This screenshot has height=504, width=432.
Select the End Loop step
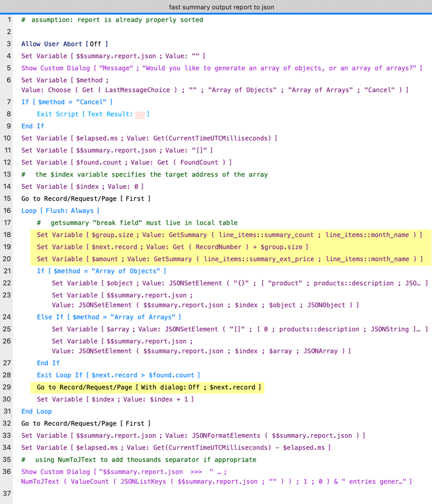click(36, 411)
